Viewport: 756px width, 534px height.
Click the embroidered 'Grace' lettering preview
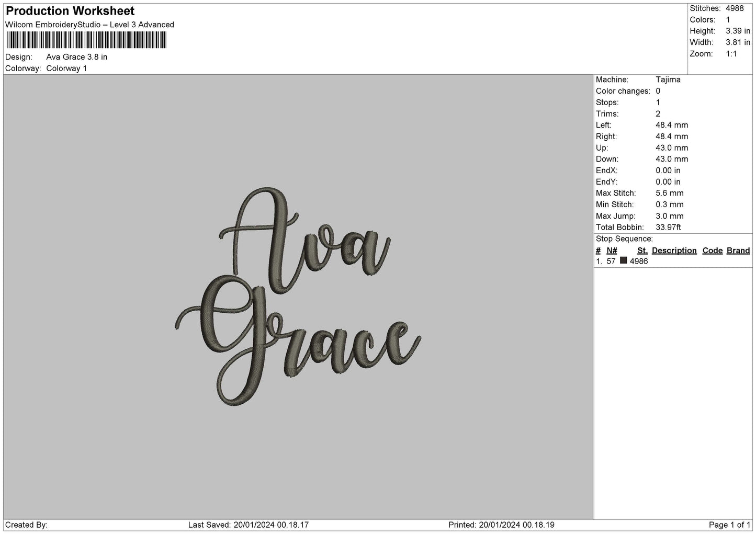coord(298,340)
